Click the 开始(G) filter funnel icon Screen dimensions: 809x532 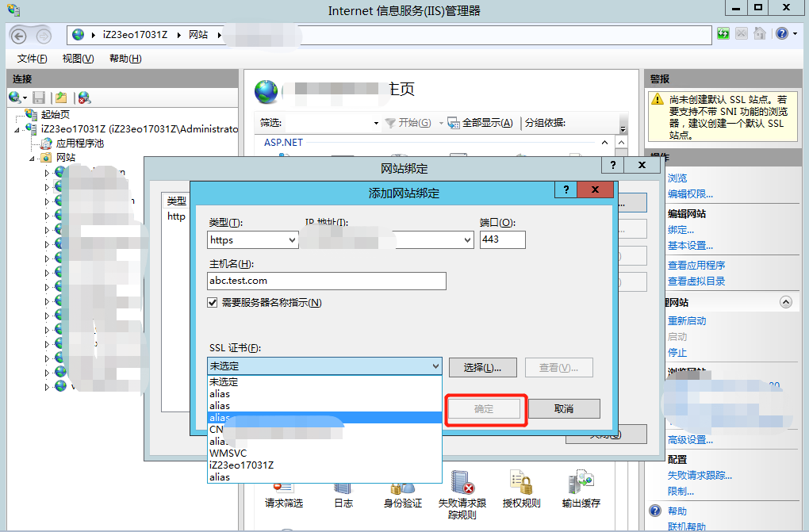390,123
